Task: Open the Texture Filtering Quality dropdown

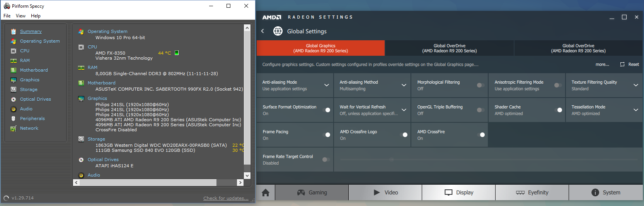Action: 636,85
